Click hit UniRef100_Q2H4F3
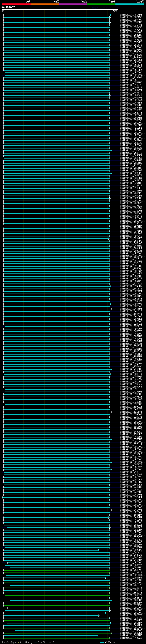Screen dimensions: 146x644 pyautogui.click(x=131, y=238)
